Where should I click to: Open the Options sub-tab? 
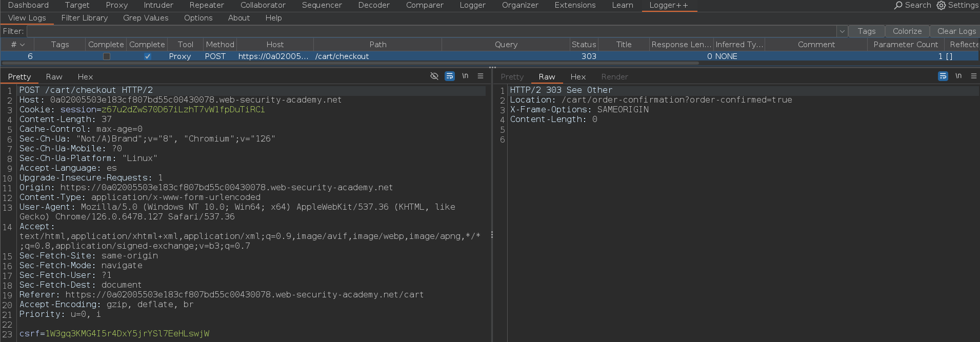click(198, 18)
